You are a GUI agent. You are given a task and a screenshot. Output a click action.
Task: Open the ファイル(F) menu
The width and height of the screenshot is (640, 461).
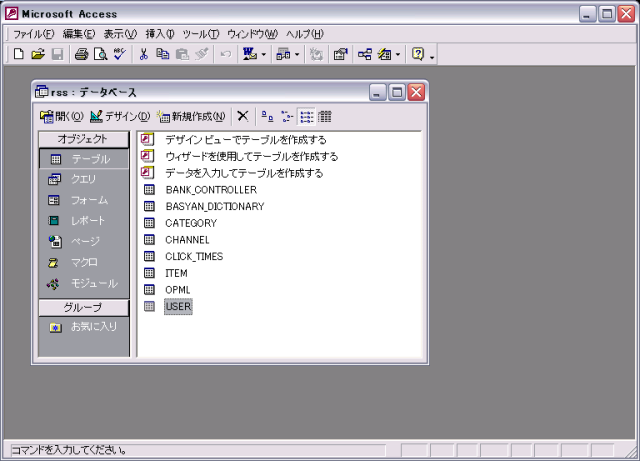(33, 34)
